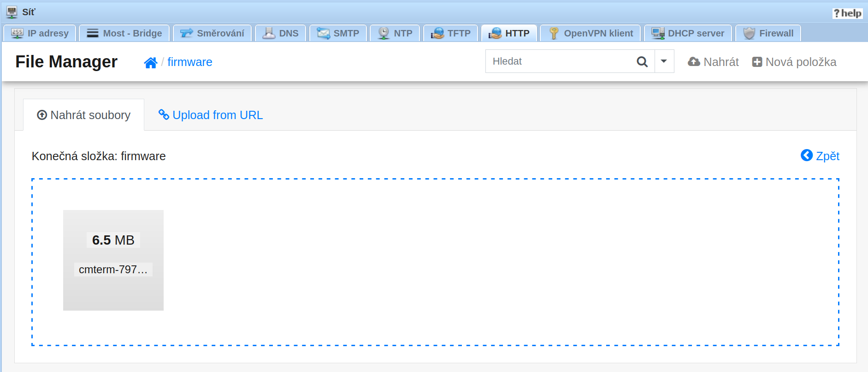Switch to Most - Bridge tab

(x=124, y=33)
